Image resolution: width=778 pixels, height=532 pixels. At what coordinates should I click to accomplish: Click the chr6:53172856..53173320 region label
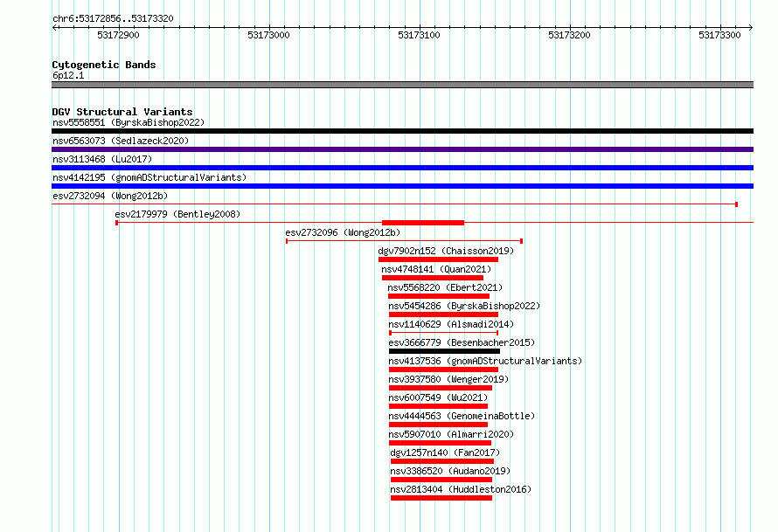pyautogui.click(x=113, y=18)
